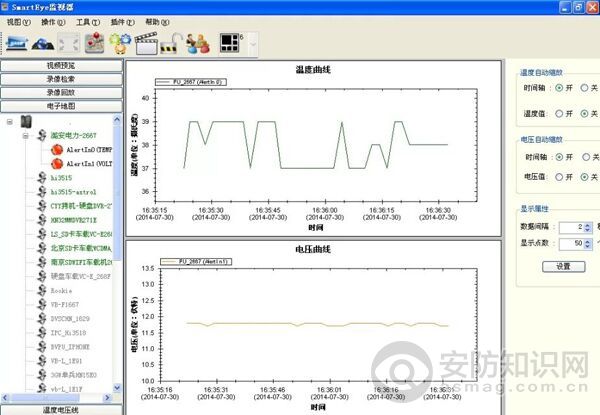Click device icon beside 硬盘车载VC-E_268F
600x415 pixels.
[42, 276]
